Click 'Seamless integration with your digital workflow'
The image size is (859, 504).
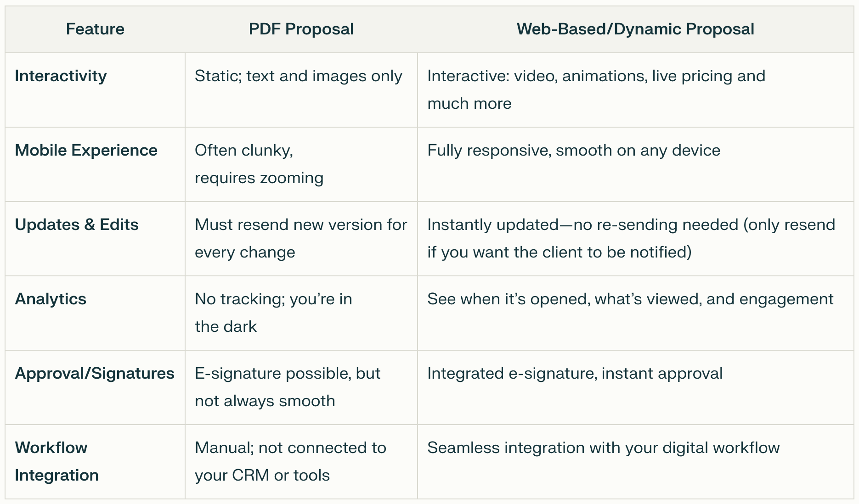click(603, 448)
